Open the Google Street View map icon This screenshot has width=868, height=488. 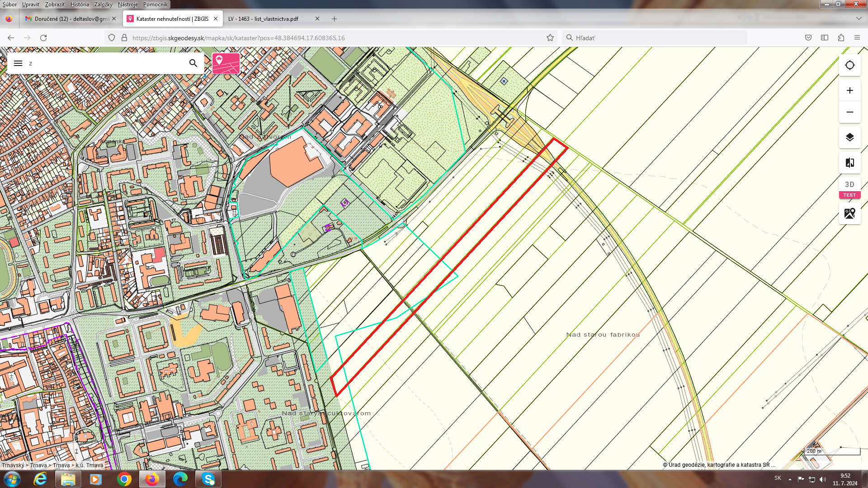[849, 213]
